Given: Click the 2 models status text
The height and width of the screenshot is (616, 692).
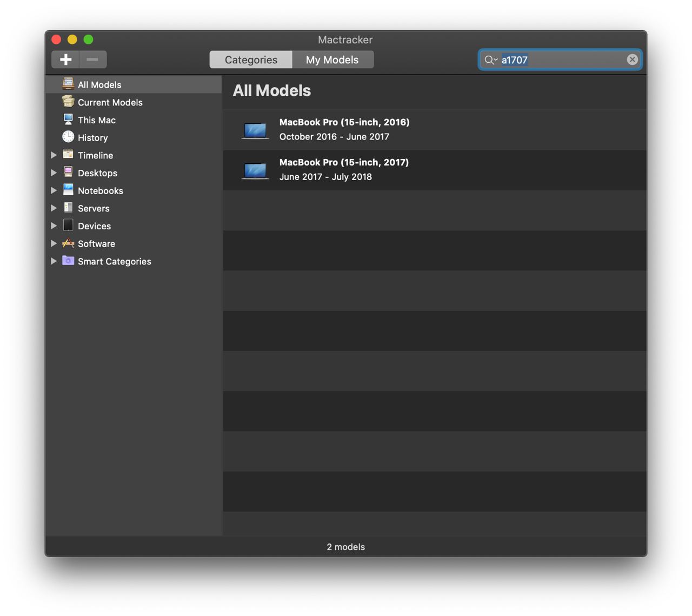Looking at the screenshot, I should tap(346, 547).
